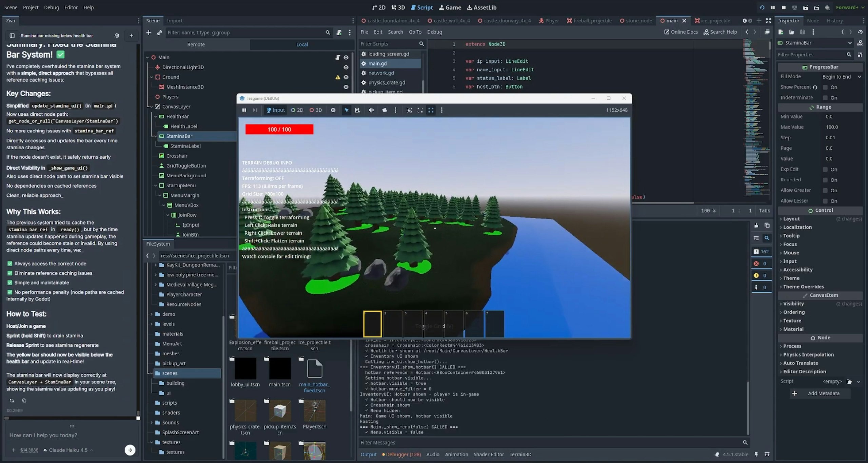Pause the running game in debug window
The image size is (868, 463).
pyautogui.click(x=244, y=110)
